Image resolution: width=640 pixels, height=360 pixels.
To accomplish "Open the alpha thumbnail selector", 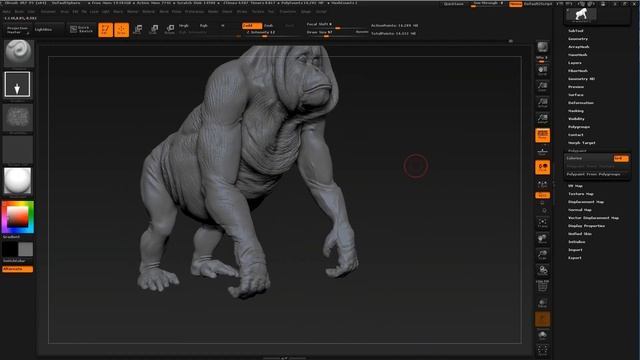I will pyautogui.click(x=18, y=118).
